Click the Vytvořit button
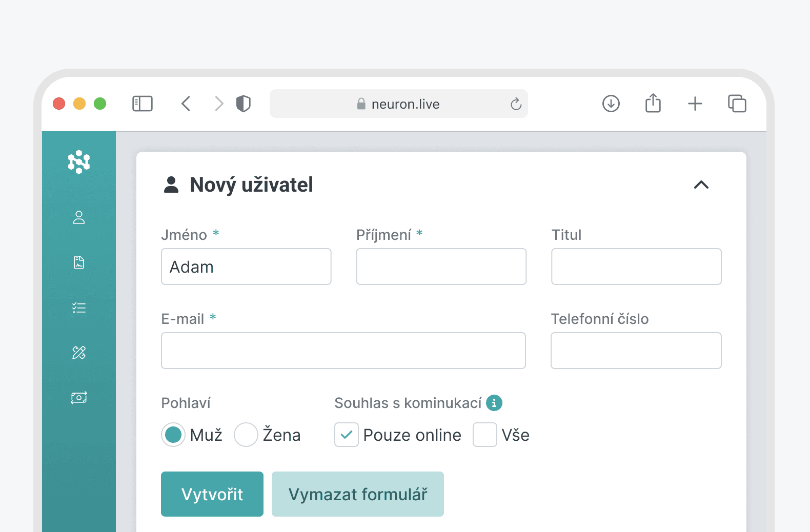Screen dimensions: 810x532 coord(212,494)
